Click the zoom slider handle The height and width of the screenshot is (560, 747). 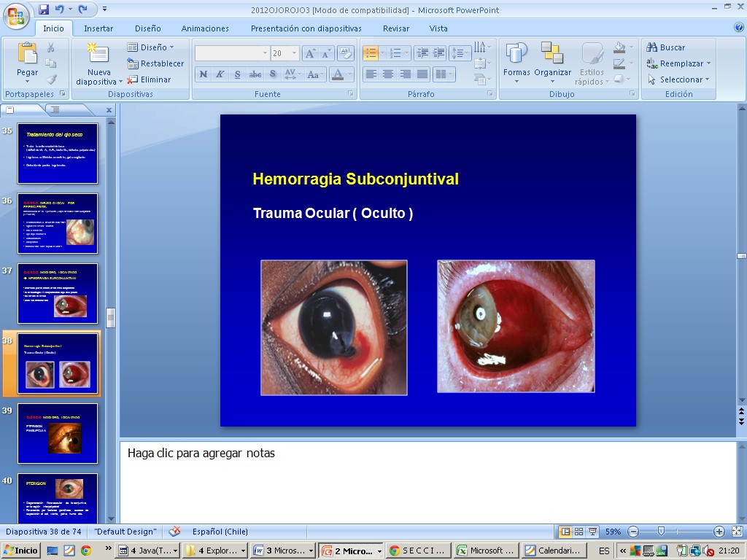[x=661, y=532]
